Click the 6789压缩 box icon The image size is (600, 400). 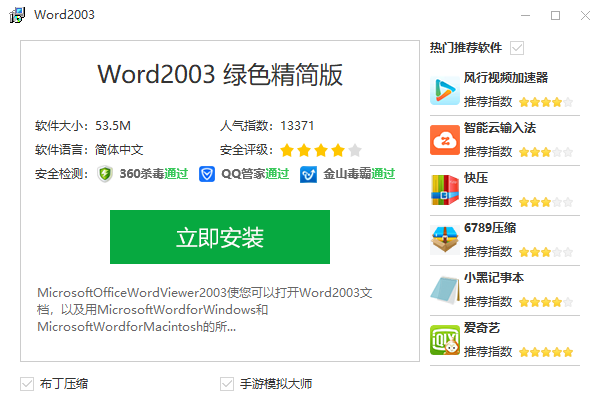(x=444, y=240)
